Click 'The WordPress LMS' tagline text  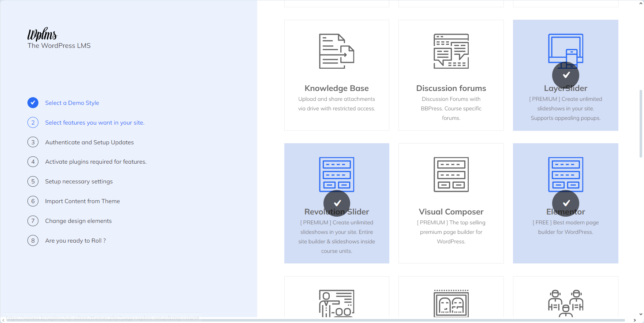(59, 46)
